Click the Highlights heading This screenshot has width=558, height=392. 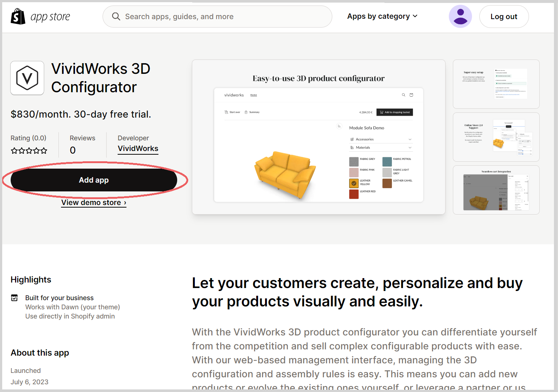point(31,280)
